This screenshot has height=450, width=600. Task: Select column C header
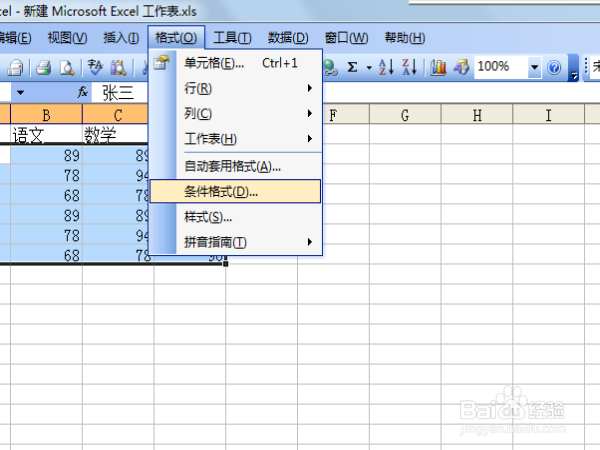coord(116,114)
